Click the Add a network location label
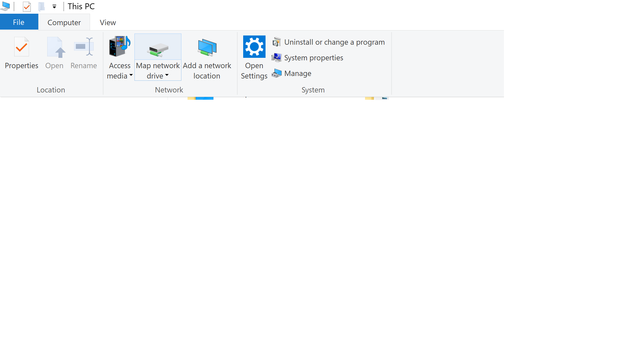The width and height of the screenshot is (644, 362). pyautogui.click(x=207, y=71)
